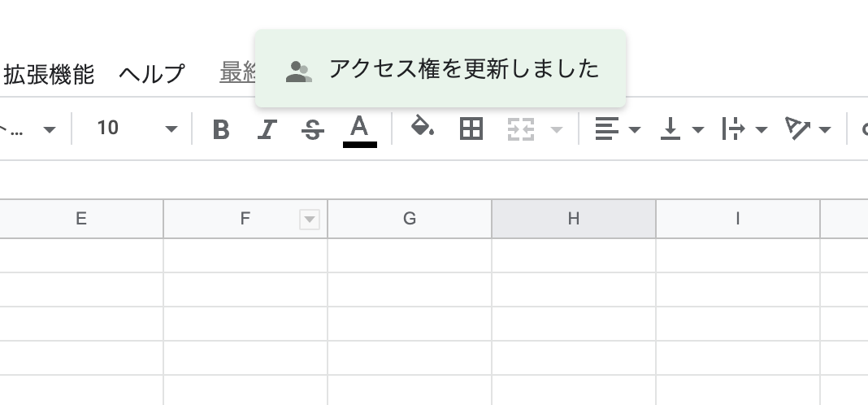The width and height of the screenshot is (868, 405).
Task: Toggle bold formatting
Action: point(221,129)
